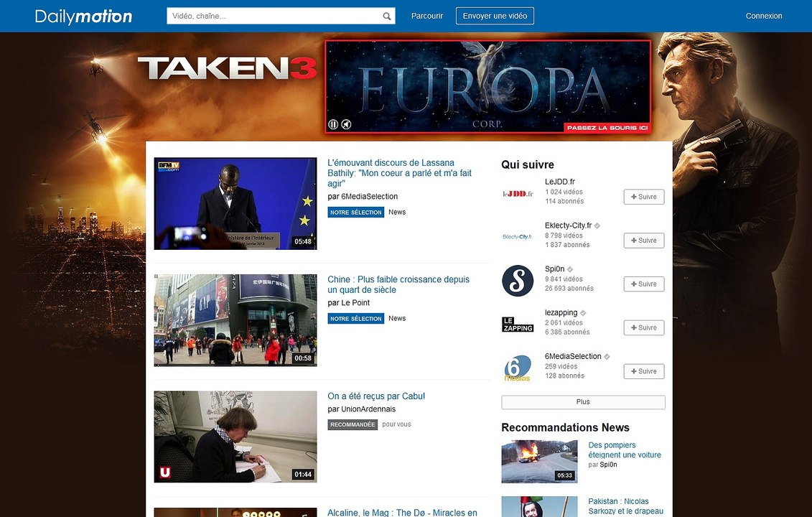
Task: Open the UnionArdennais author link
Action: pos(368,409)
